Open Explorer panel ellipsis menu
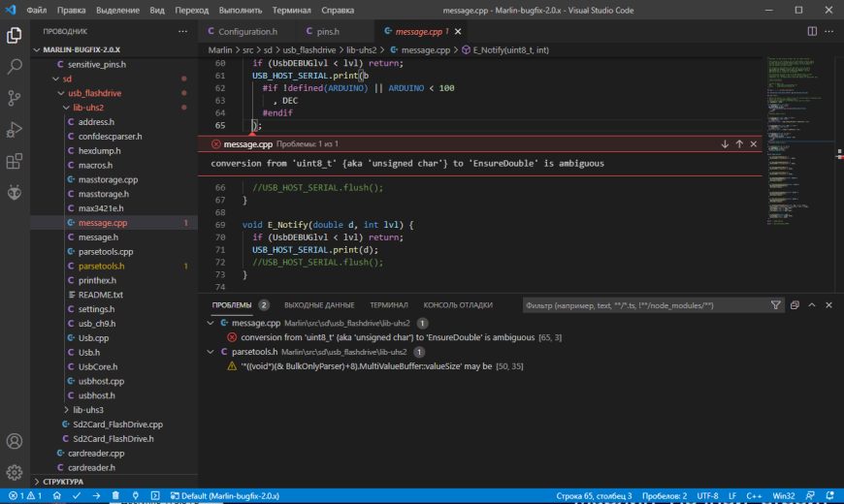Screen dimensions: 844x504 pos(183,32)
